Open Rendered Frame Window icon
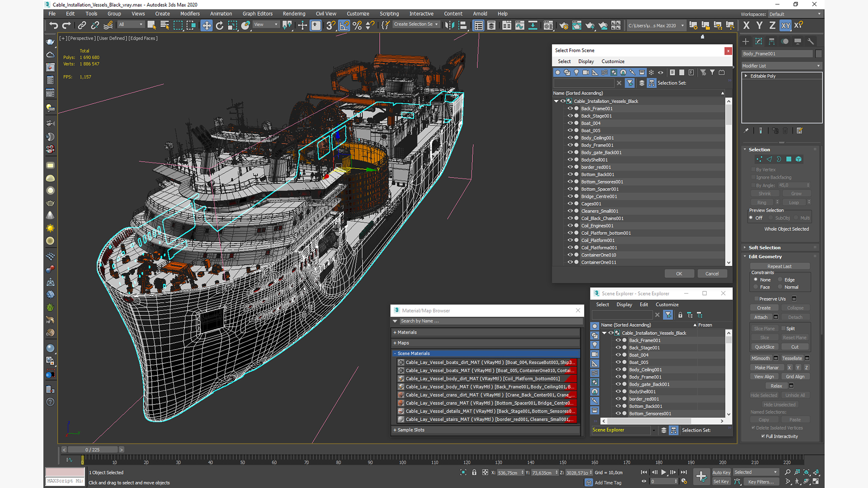The height and width of the screenshot is (488, 868). click(577, 26)
